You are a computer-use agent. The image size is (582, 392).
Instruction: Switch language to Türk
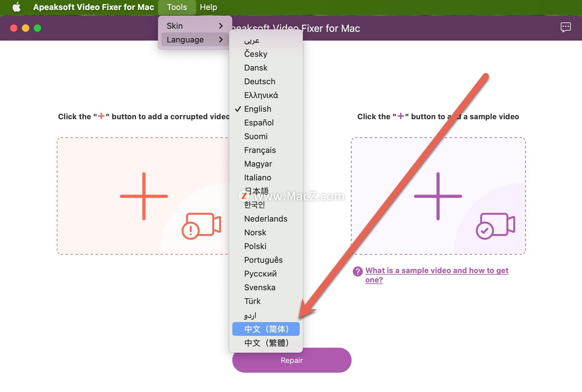(x=266, y=301)
